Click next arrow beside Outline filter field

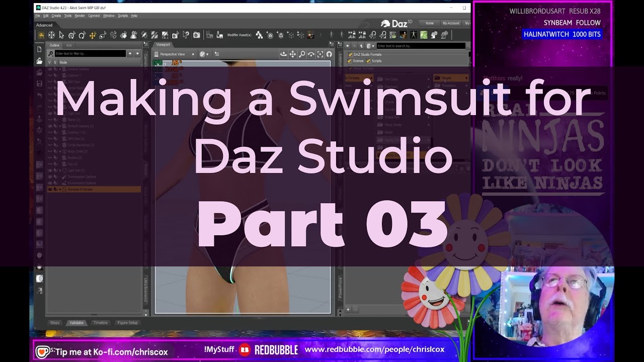pos(137,53)
